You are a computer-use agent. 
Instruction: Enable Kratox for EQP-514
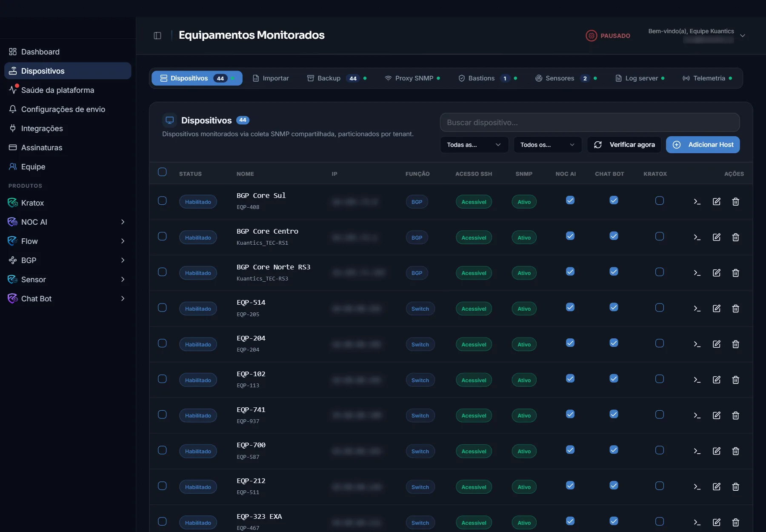click(x=660, y=308)
